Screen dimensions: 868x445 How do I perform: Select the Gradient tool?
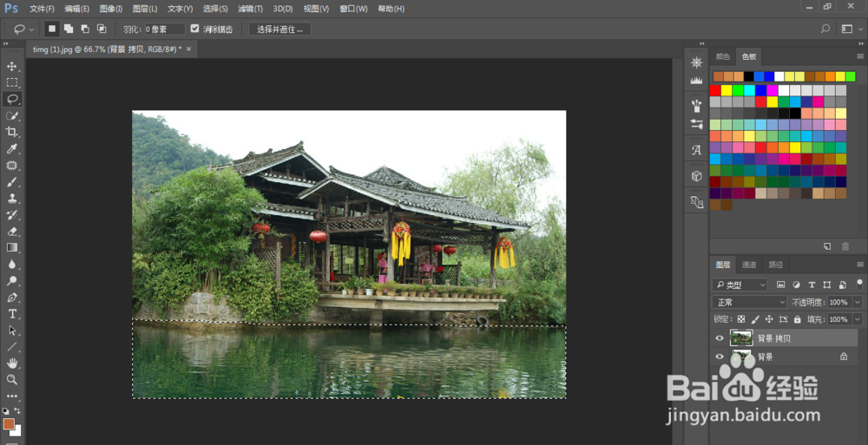11,247
